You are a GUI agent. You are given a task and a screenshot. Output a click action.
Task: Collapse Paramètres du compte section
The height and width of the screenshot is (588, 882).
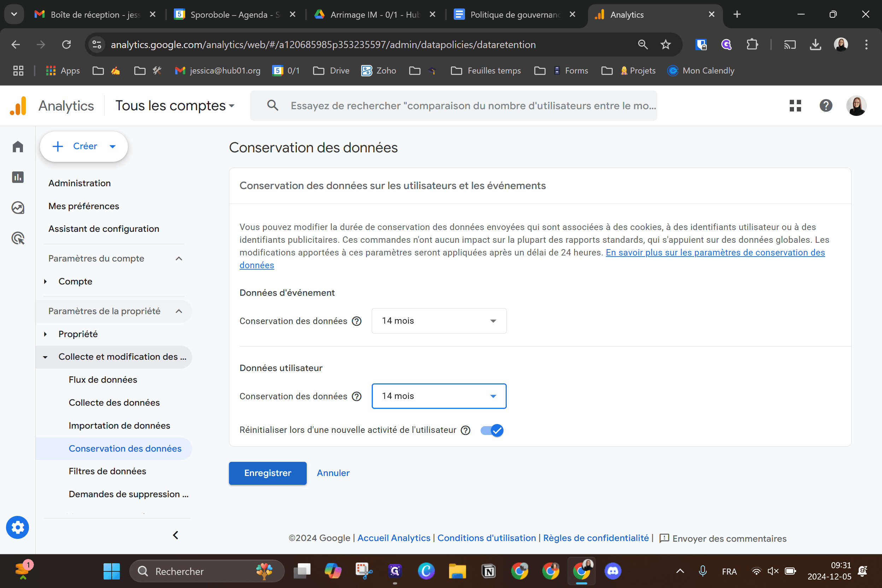[179, 258]
